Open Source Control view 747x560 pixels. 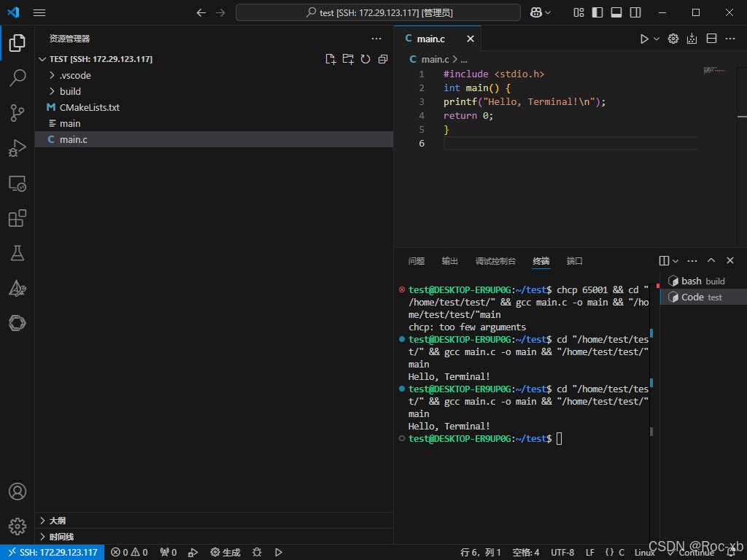click(18, 112)
